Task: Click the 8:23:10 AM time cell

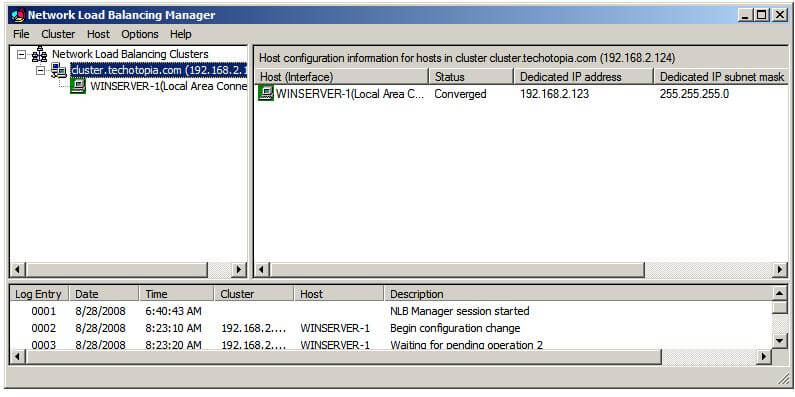Action: [x=173, y=328]
